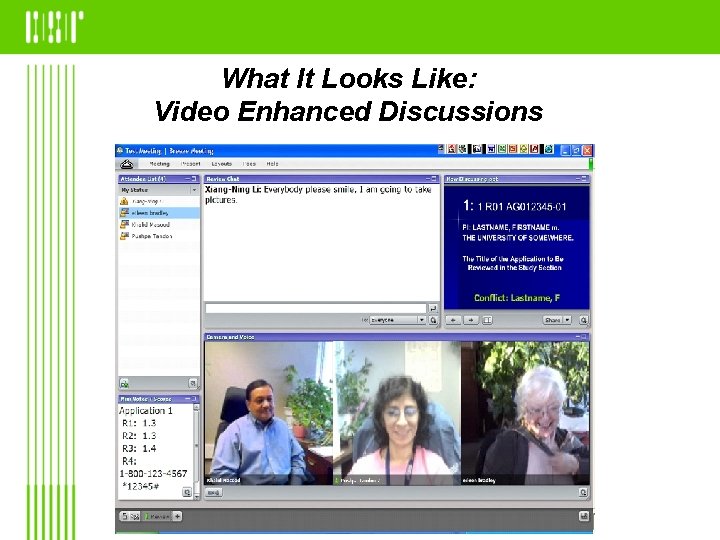Click the Adobe Connect logo icon in the menu bar
Screen dimensions: 720x540
point(127,164)
